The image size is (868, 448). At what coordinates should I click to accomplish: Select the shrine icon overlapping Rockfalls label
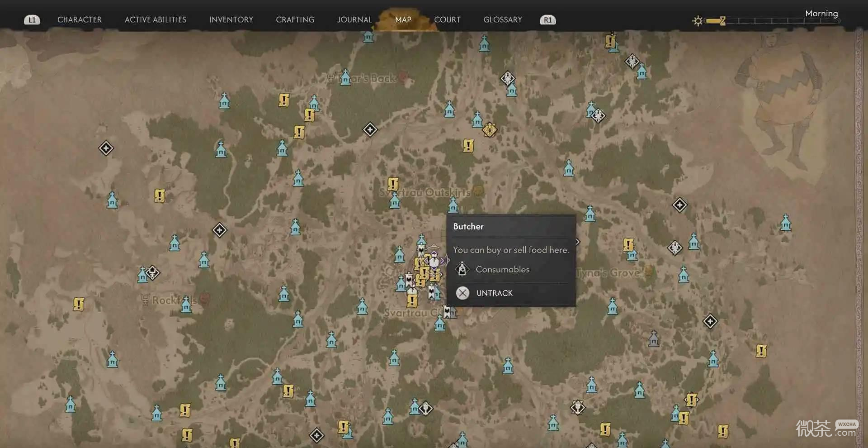tap(186, 305)
